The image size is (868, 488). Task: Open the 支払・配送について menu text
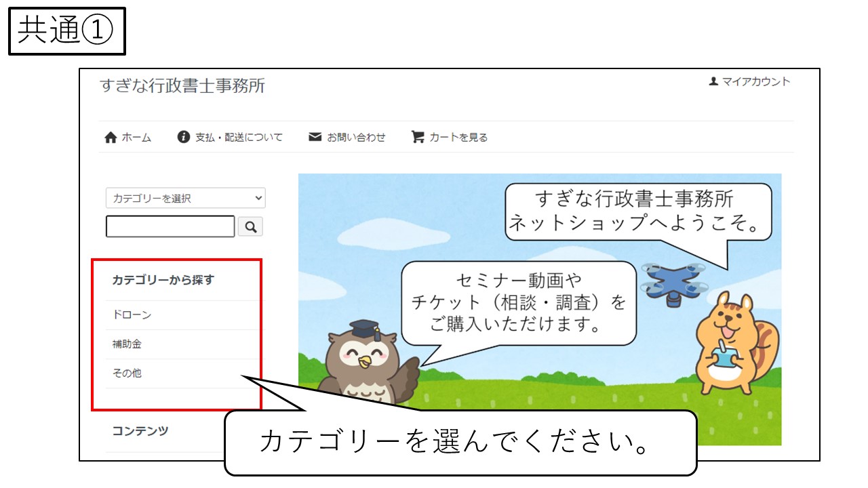pos(239,138)
